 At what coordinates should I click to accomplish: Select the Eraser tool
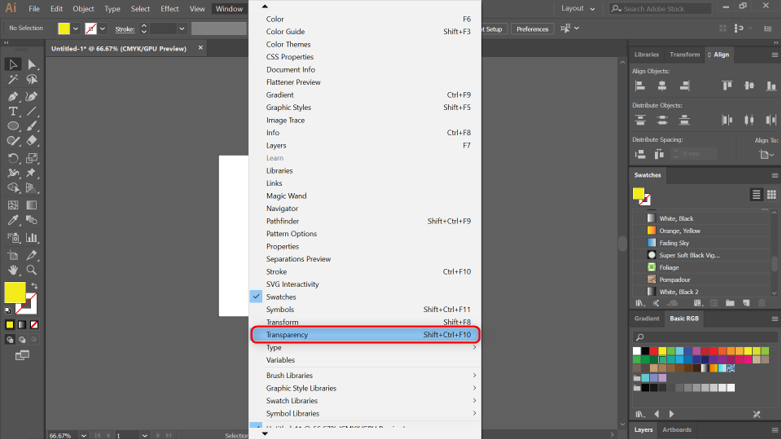tap(32, 141)
